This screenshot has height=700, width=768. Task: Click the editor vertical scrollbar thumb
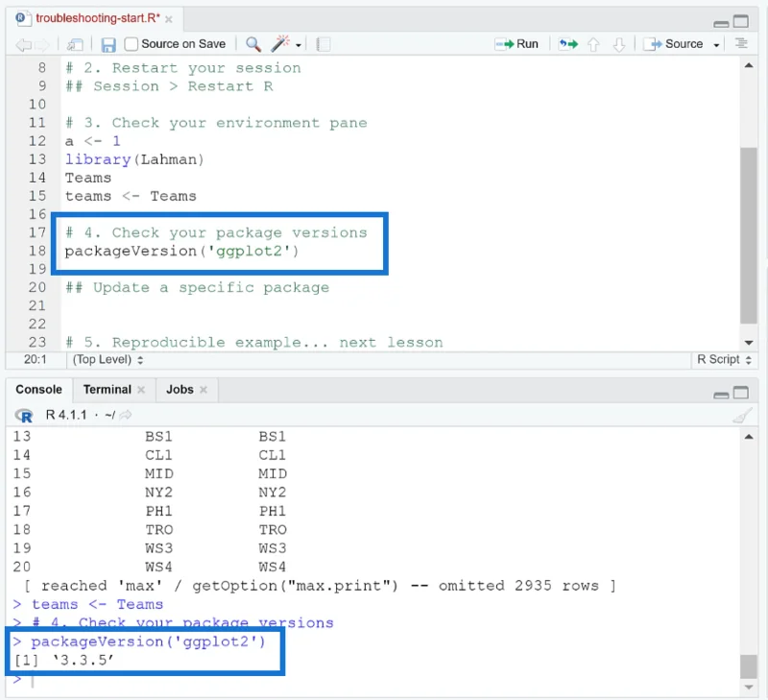pyautogui.click(x=749, y=235)
